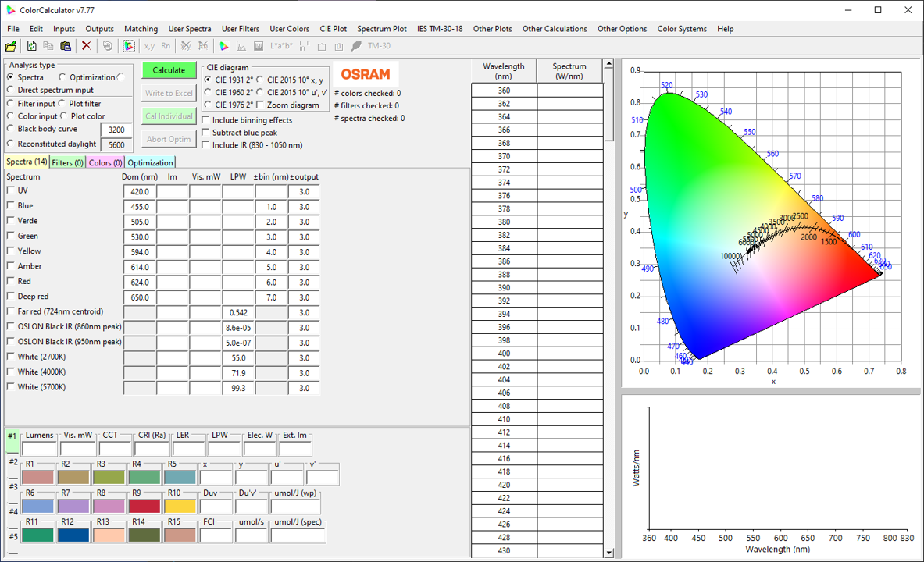The width and height of the screenshot is (924, 562).
Task: Click the green refresh document icon
Action: click(32, 47)
